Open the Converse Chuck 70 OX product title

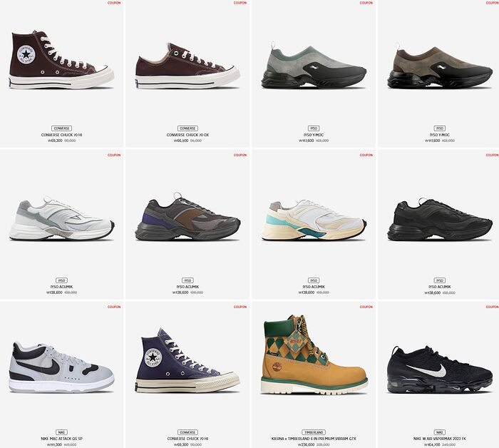[x=187, y=135]
